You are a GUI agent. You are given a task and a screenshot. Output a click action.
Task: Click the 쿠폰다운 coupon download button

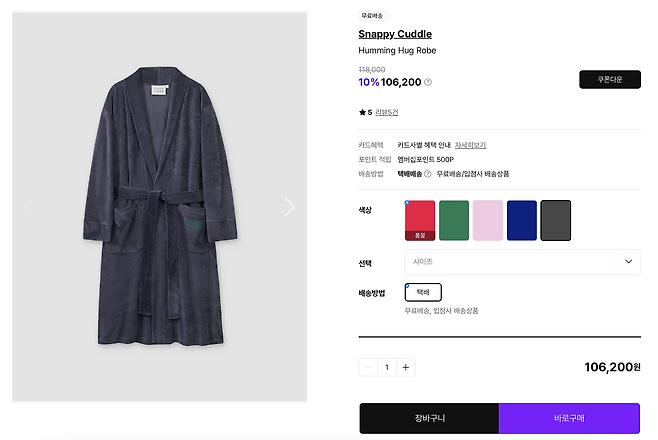(610, 79)
